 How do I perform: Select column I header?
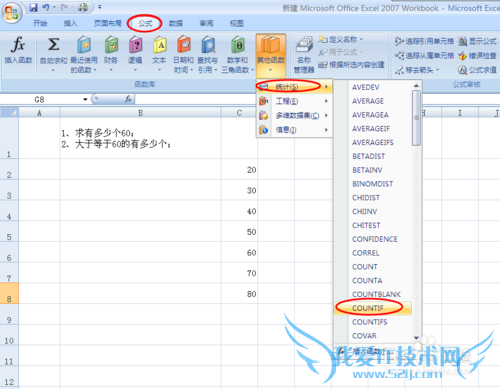(x=460, y=113)
